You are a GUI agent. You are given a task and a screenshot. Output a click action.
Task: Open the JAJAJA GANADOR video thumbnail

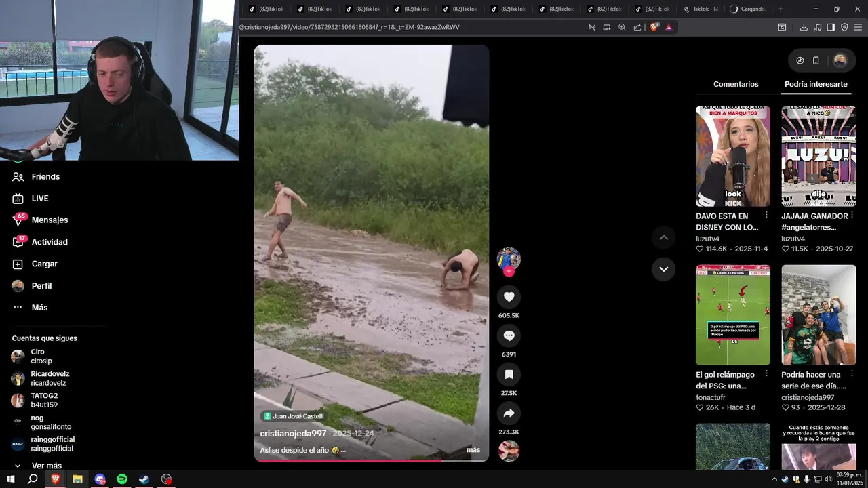[x=818, y=157]
